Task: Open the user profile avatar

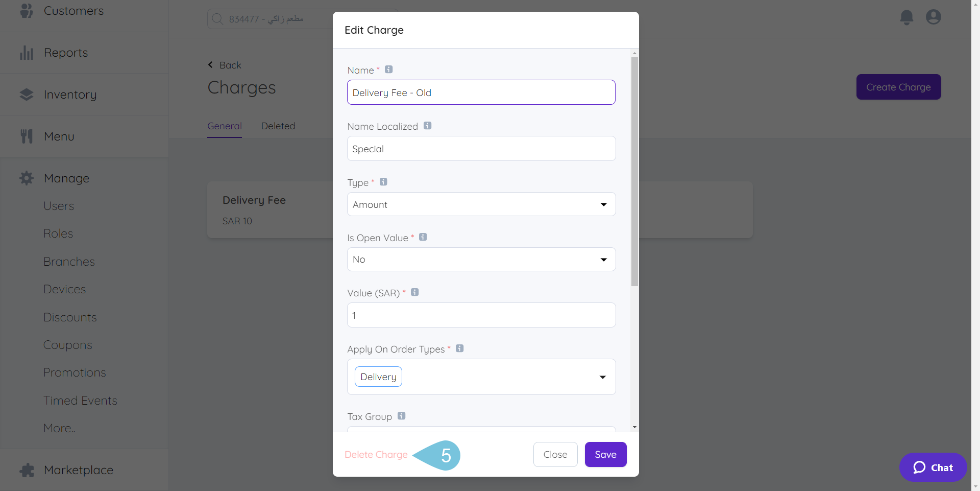Action: click(x=934, y=17)
